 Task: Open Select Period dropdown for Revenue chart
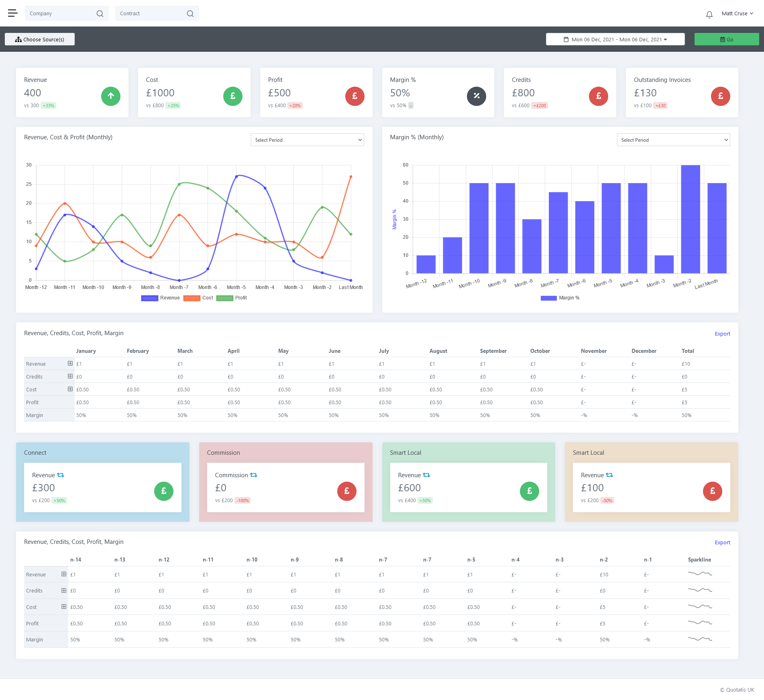307,140
